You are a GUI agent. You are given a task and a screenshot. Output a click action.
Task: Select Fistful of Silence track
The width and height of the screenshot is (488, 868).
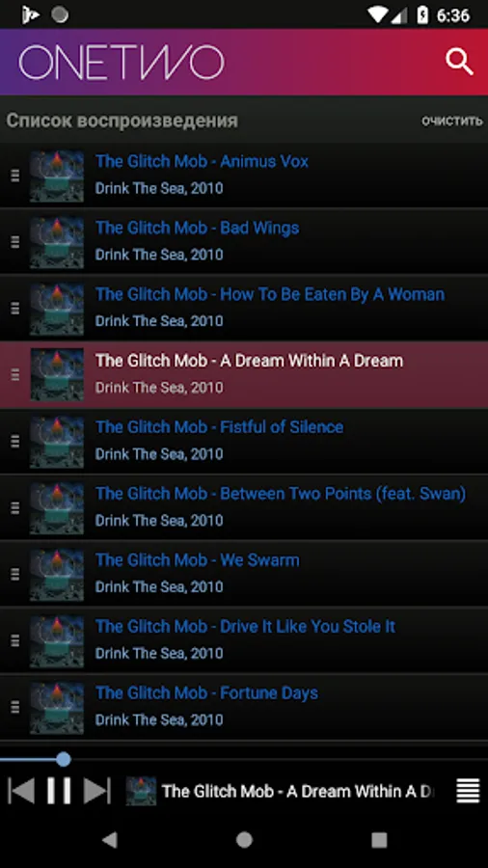[244, 441]
